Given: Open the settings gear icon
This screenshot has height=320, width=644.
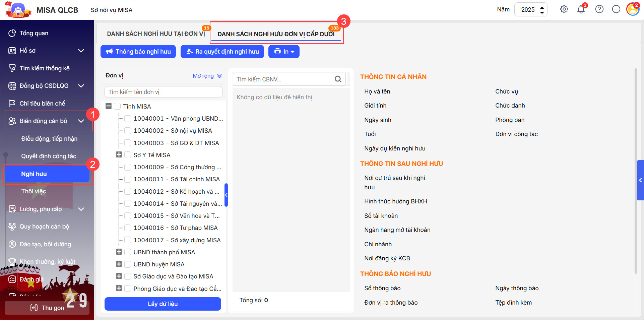Looking at the screenshot, I should tap(564, 9).
